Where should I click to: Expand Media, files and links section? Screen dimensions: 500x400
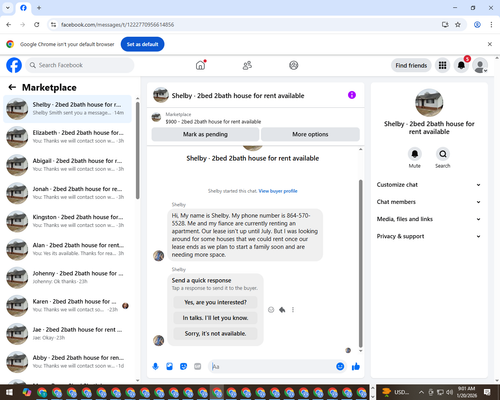(429, 219)
